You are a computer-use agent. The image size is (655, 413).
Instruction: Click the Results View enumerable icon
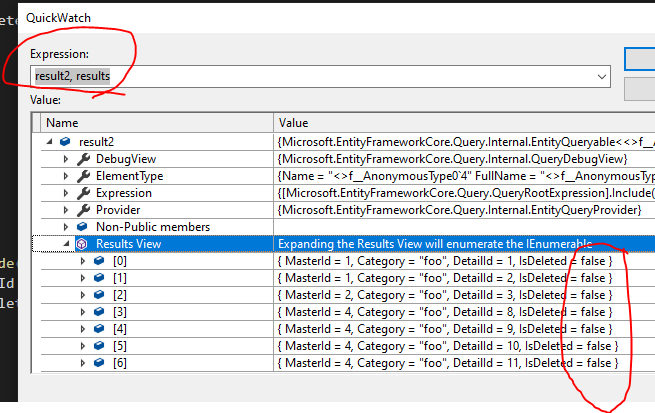point(82,244)
